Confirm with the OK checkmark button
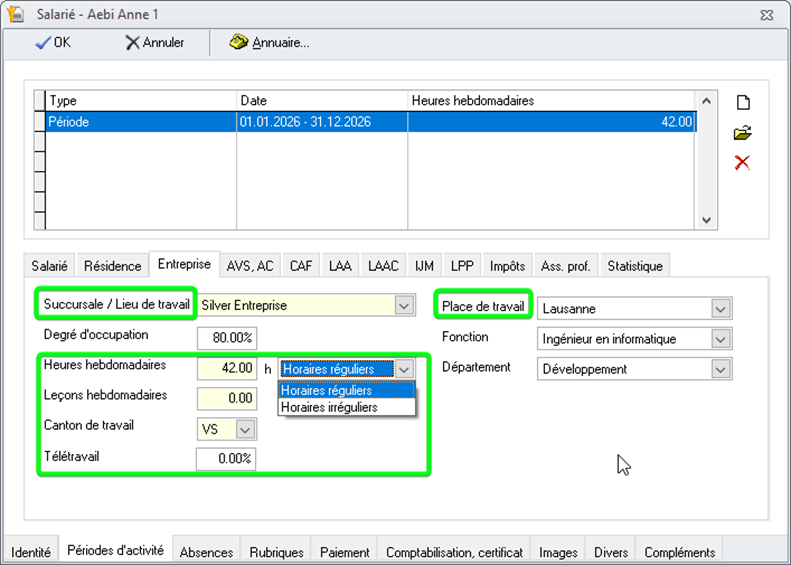The height and width of the screenshot is (565, 791). click(52, 43)
